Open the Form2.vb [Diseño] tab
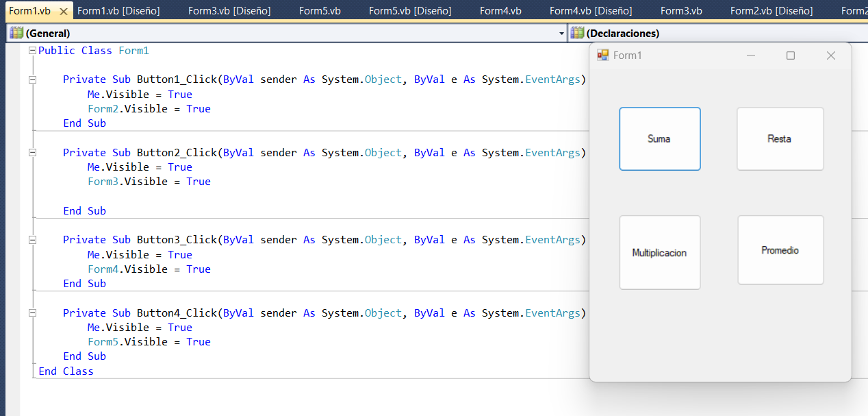This screenshot has width=868, height=416. tap(771, 11)
